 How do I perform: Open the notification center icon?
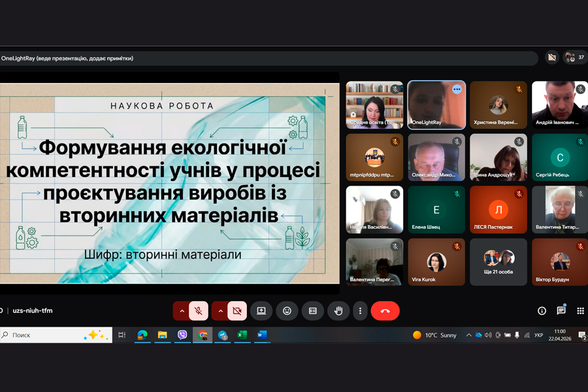pos(582,335)
